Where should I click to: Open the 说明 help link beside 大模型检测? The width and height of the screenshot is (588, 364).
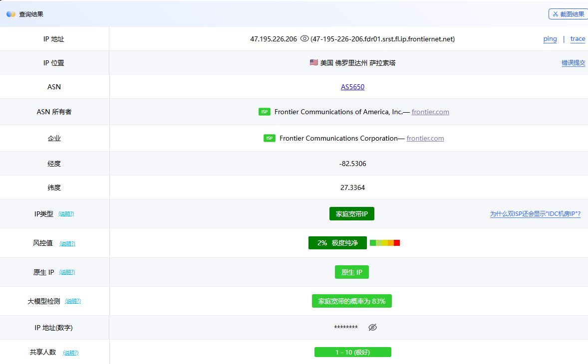click(x=73, y=301)
